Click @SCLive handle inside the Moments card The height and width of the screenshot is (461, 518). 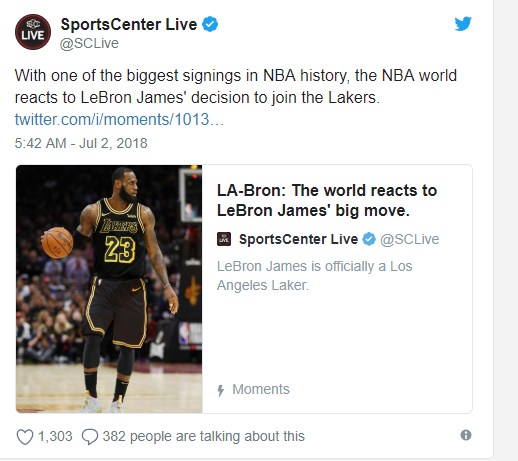(410, 239)
